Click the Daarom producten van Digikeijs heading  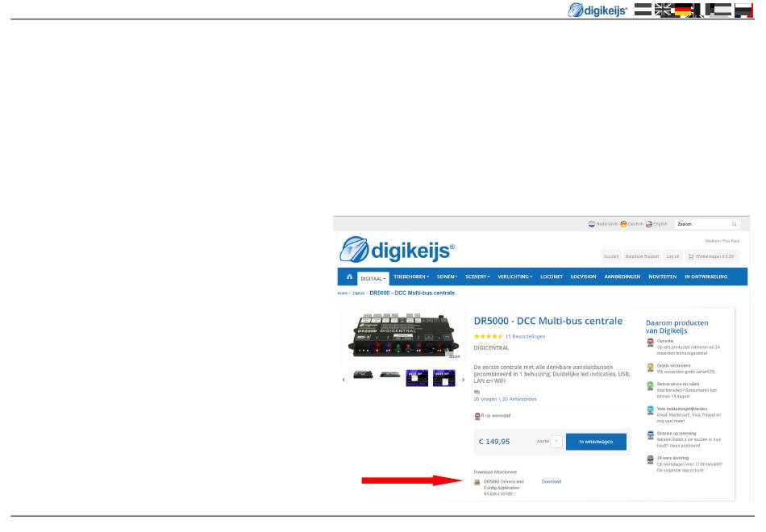tap(676, 326)
